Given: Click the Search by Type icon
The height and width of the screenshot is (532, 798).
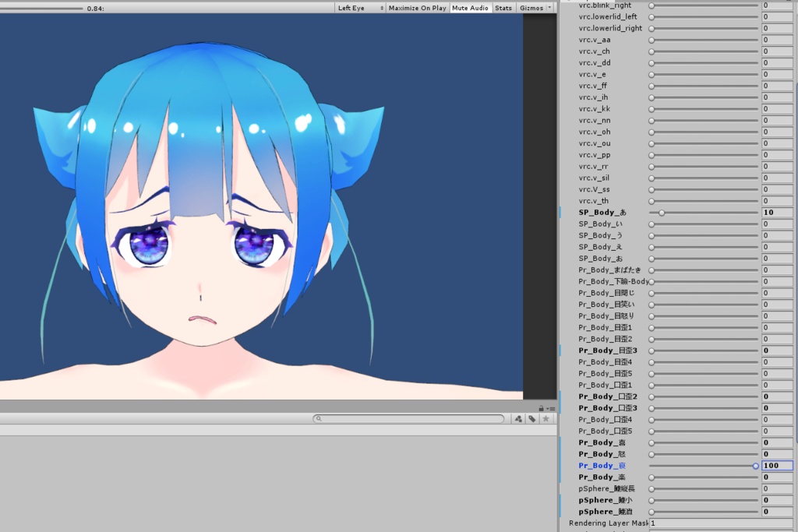Looking at the screenshot, I should click(x=518, y=418).
